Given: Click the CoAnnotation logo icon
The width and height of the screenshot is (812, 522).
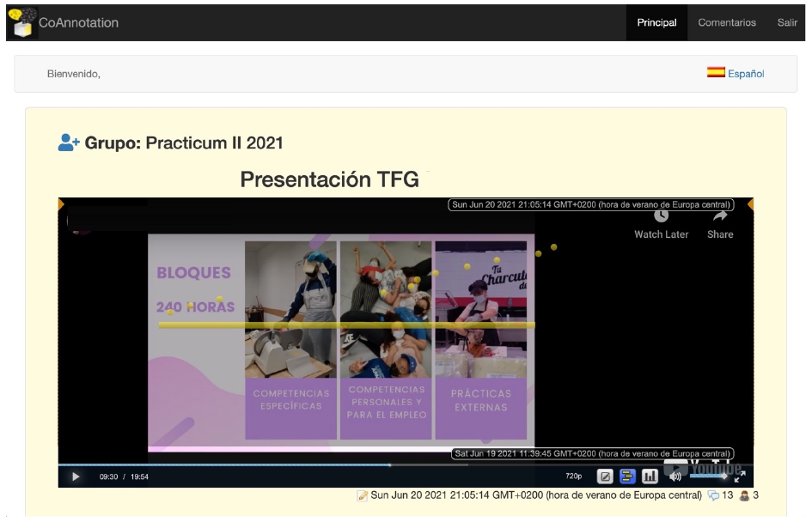Looking at the screenshot, I should tap(21, 22).
